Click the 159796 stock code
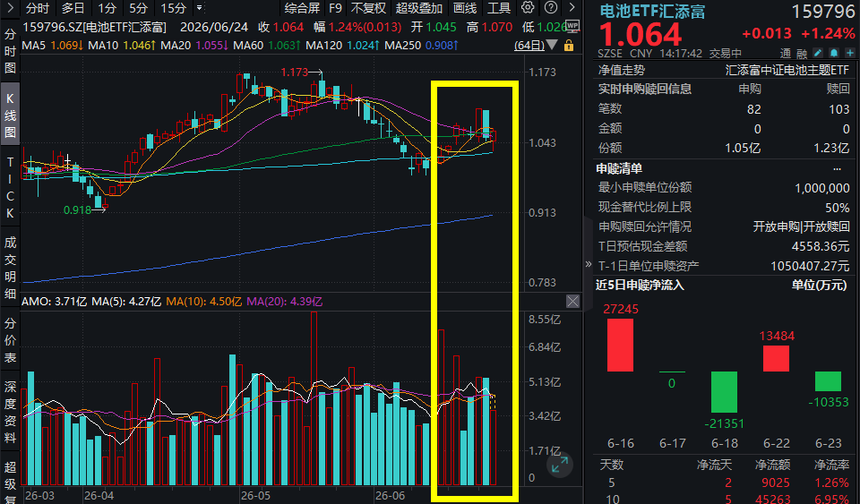The image size is (860, 504). pyautogui.click(x=822, y=11)
